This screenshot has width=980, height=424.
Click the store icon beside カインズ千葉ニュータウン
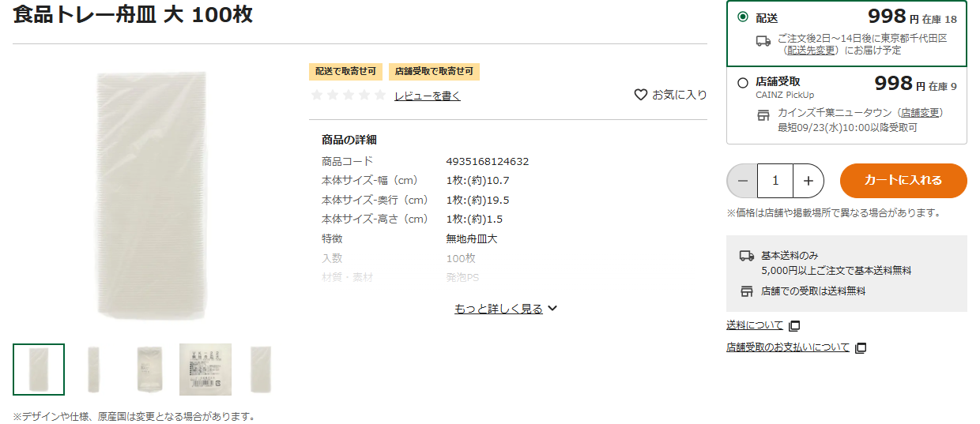[763, 115]
